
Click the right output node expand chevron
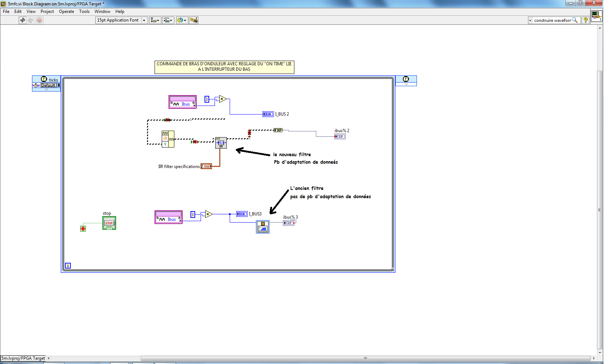(x=406, y=84)
